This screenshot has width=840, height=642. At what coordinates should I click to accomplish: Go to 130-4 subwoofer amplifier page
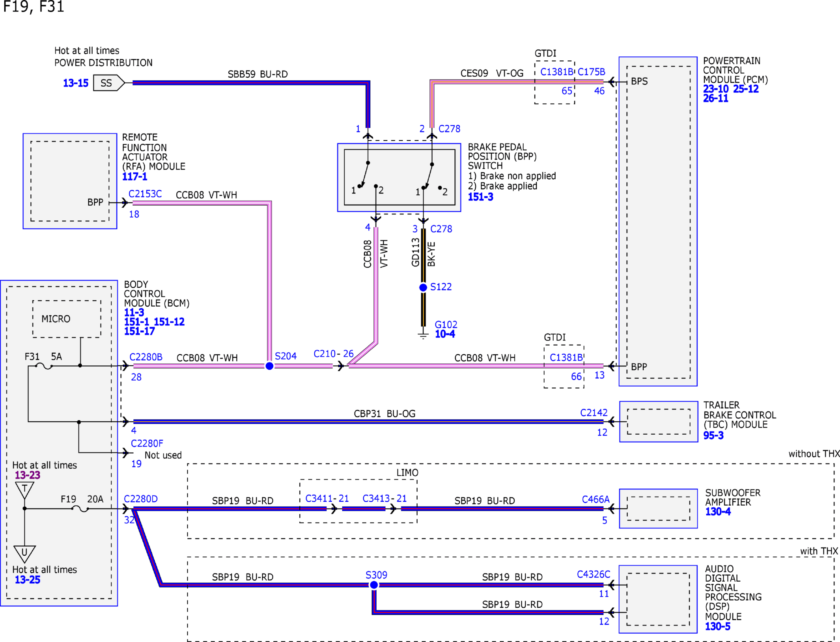click(718, 512)
